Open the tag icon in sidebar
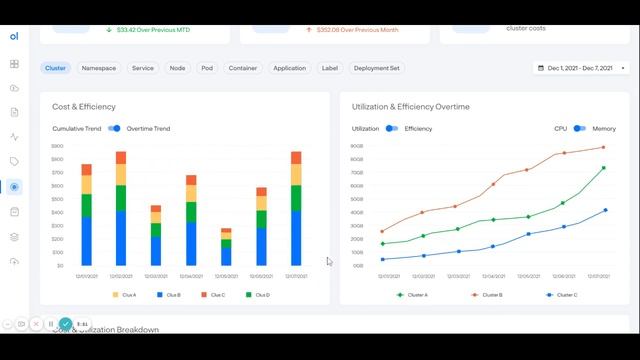Screen dimensions: 640x360 tap(14, 162)
